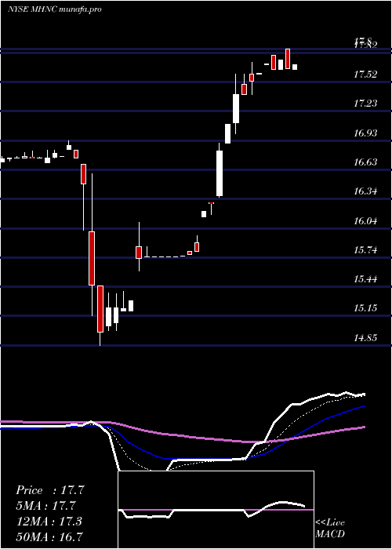Click the '50MA : 16.7' readout
This screenshot has height=549, width=392.
click(49, 536)
